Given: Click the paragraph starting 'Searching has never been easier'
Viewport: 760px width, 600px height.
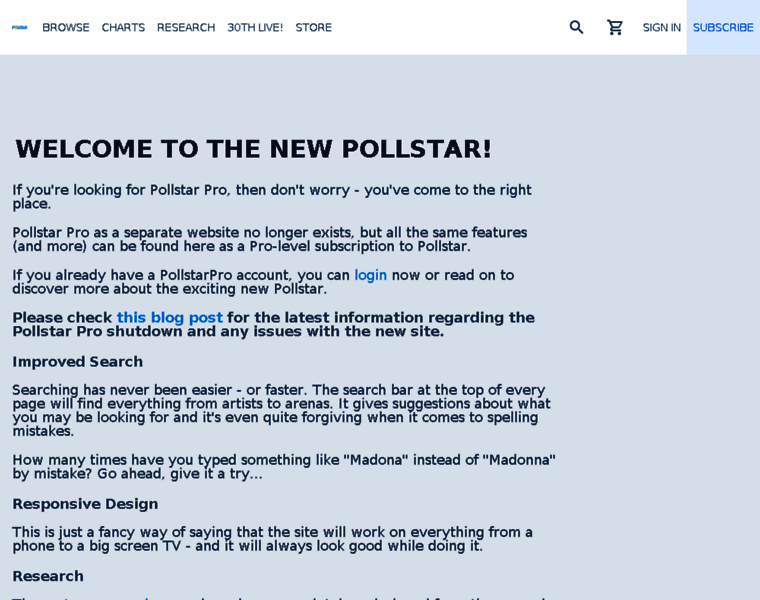Looking at the screenshot, I should tap(281, 410).
